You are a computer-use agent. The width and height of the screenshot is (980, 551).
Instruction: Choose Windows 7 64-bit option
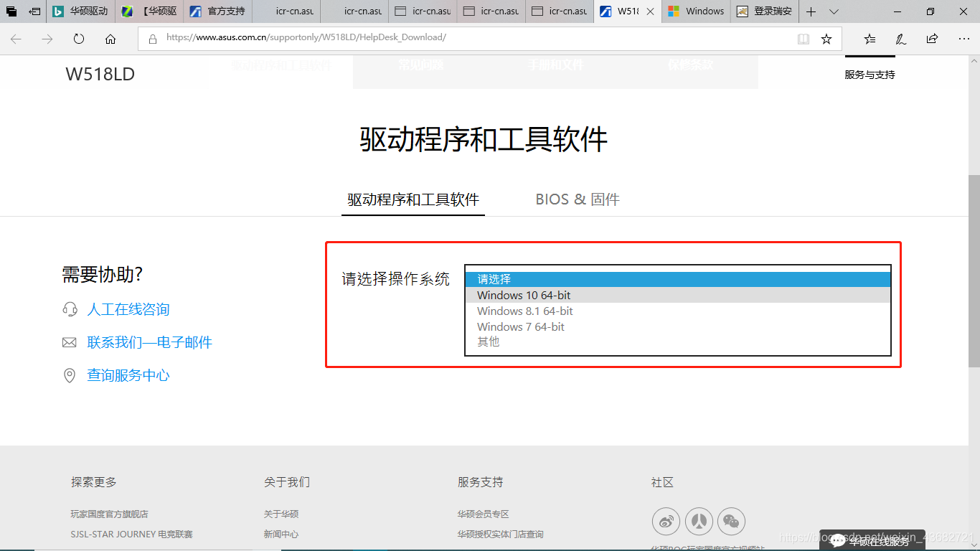click(x=677, y=326)
